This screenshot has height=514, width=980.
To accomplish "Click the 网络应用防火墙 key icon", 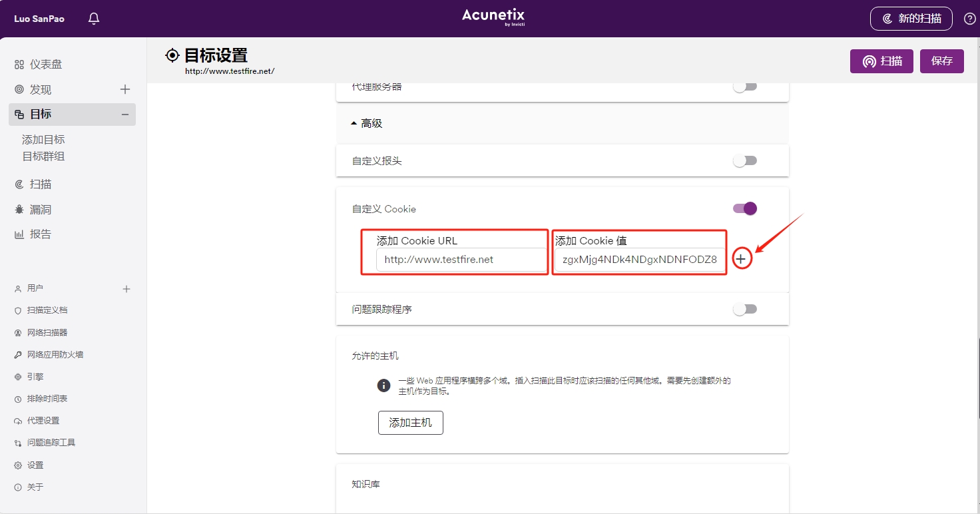I will (18, 355).
